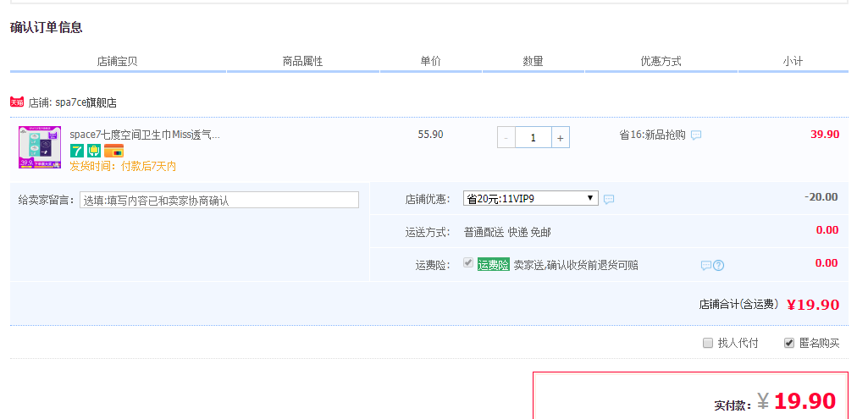Enable the 找人代付 checkbox
The image size is (868, 419).
707,343
